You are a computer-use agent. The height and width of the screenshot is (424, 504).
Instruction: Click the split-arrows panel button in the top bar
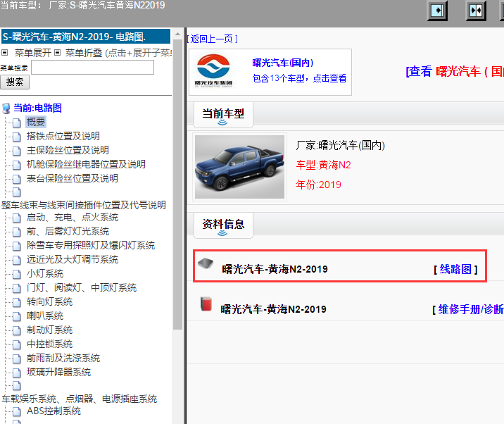point(476,11)
